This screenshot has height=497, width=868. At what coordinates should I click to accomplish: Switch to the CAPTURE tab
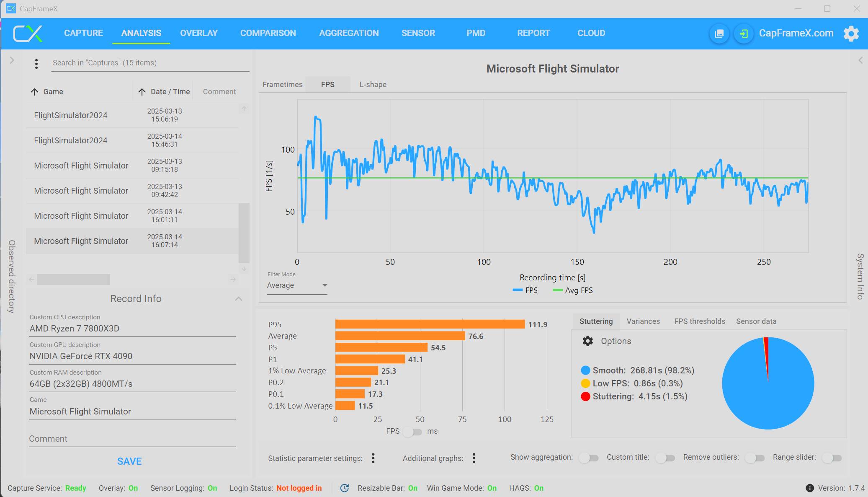[x=83, y=33]
